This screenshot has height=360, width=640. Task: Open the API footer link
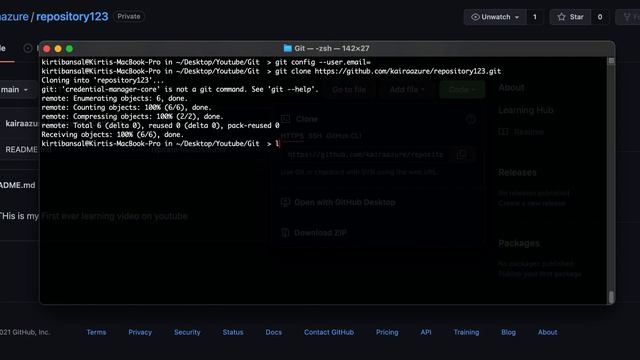[426, 332]
